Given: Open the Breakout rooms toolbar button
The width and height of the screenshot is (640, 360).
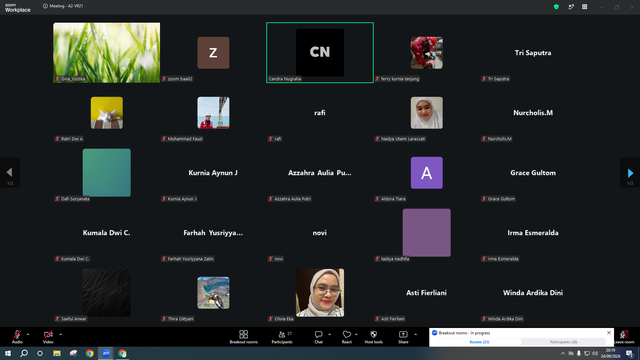Looking at the screenshot, I should click(244, 337).
